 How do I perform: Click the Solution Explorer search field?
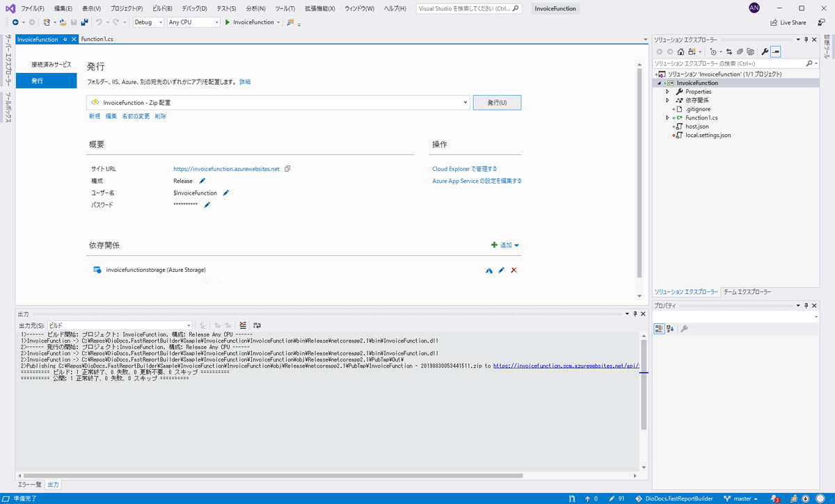click(735, 63)
